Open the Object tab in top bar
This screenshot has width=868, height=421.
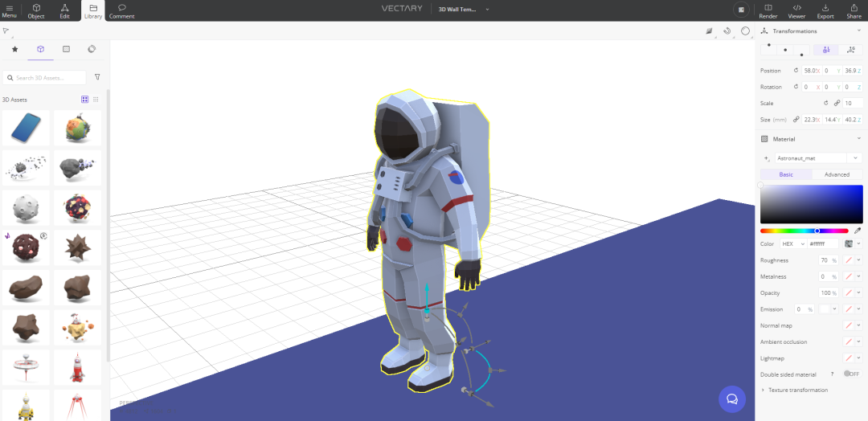coord(36,10)
